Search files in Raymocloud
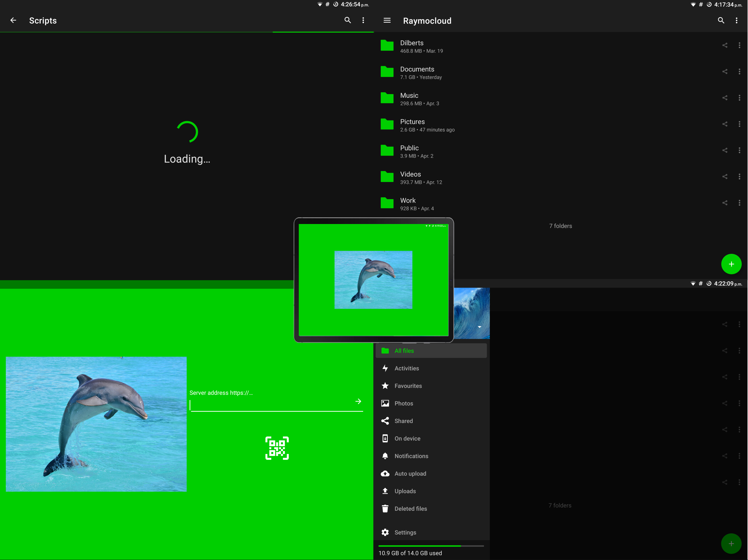This screenshot has width=748, height=560. 721,21
